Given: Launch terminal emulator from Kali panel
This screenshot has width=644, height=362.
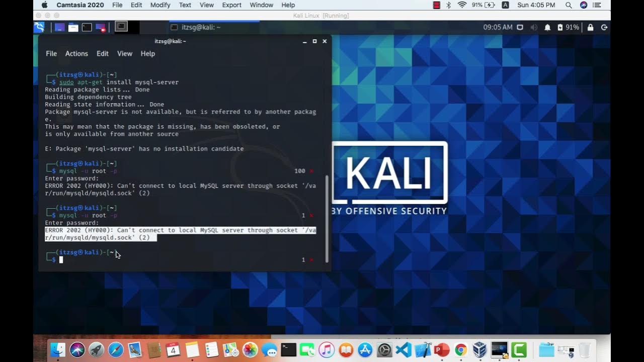Looking at the screenshot, I should pos(87,27).
